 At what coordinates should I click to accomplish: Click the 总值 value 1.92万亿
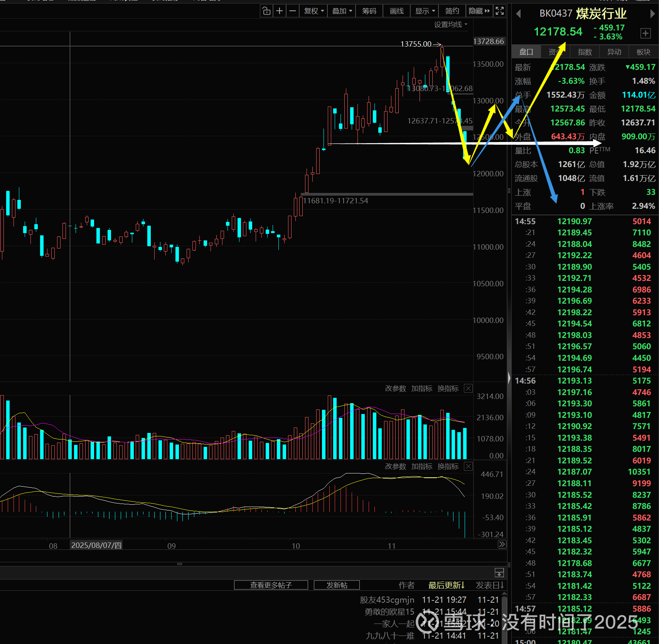(x=639, y=164)
